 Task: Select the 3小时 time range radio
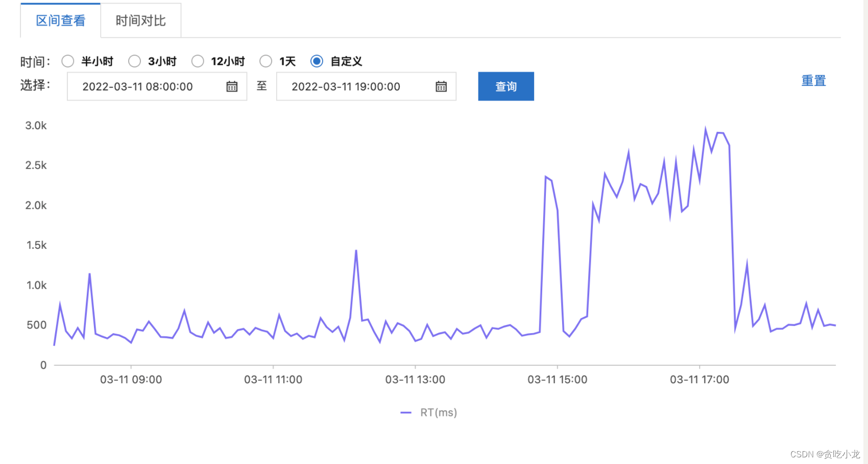pos(135,61)
